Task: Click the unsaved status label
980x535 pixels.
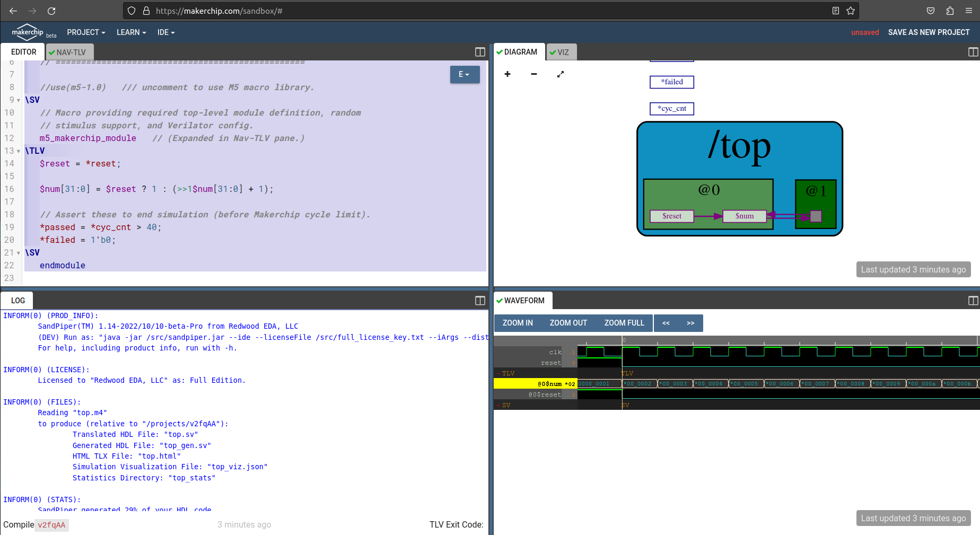Action: 865,32
